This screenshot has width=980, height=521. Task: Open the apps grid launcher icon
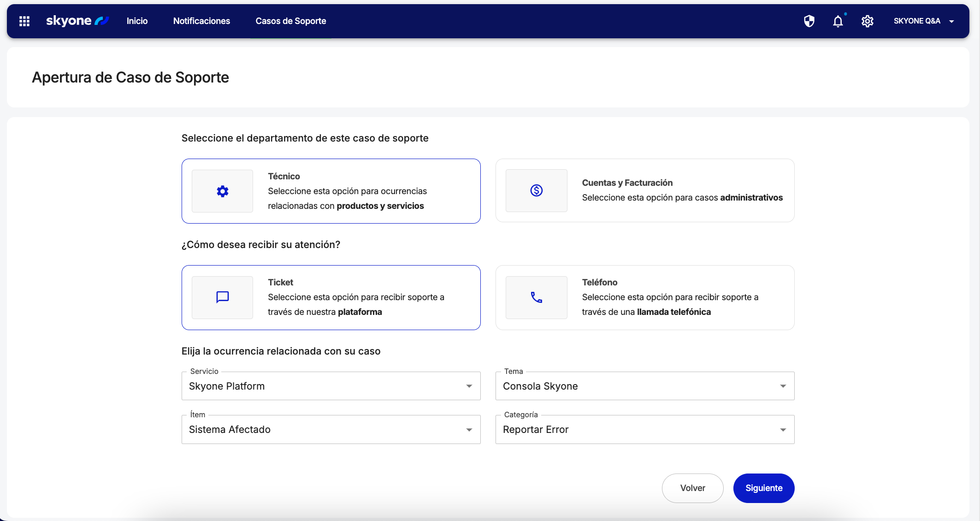(x=24, y=21)
